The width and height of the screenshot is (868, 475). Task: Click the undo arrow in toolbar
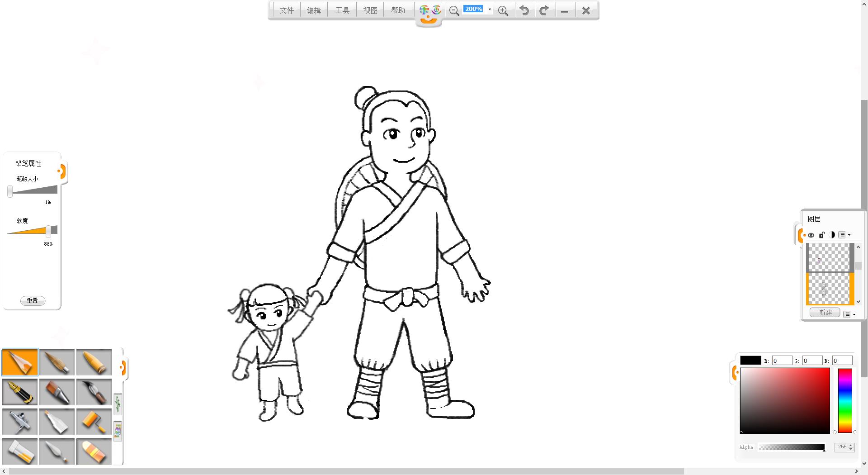pos(524,10)
